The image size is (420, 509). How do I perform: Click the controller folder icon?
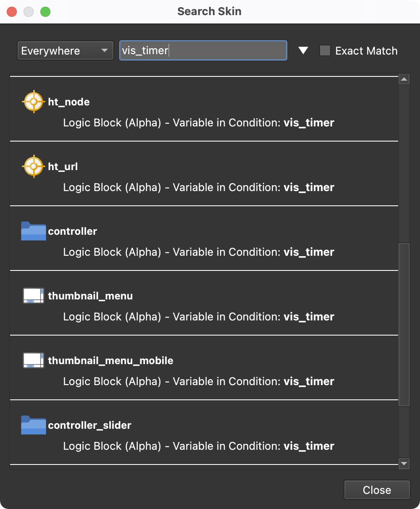[x=33, y=231]
